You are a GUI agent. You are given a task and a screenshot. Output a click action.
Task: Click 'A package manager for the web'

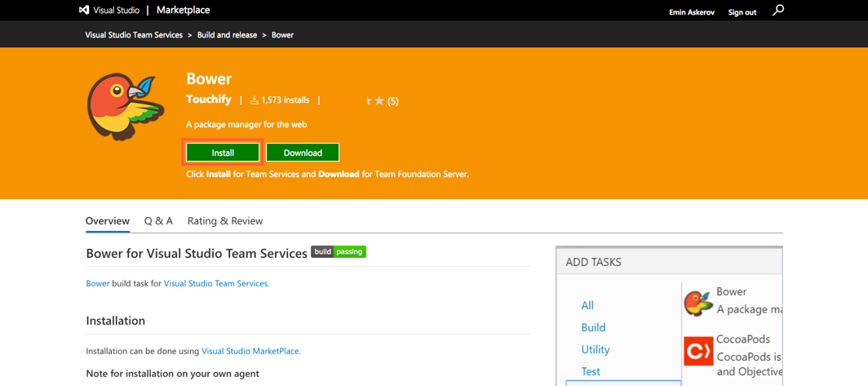tap(246, 125)
